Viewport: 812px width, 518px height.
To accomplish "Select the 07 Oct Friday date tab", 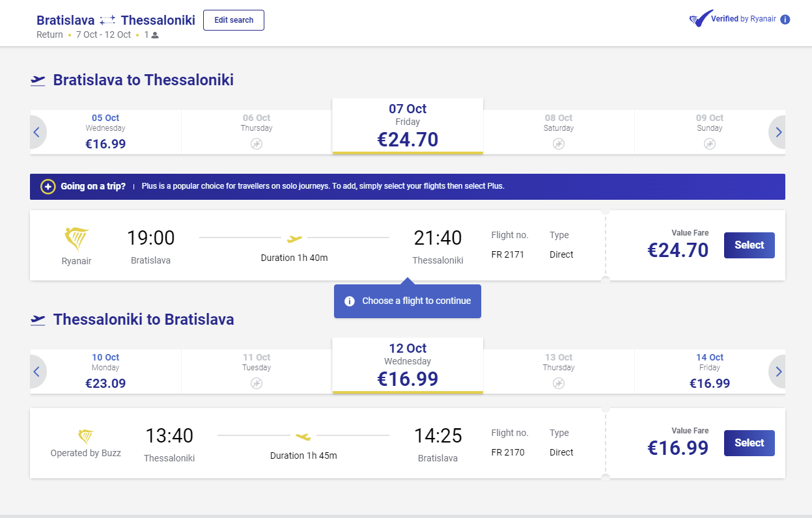I will (x=407, y=126).
